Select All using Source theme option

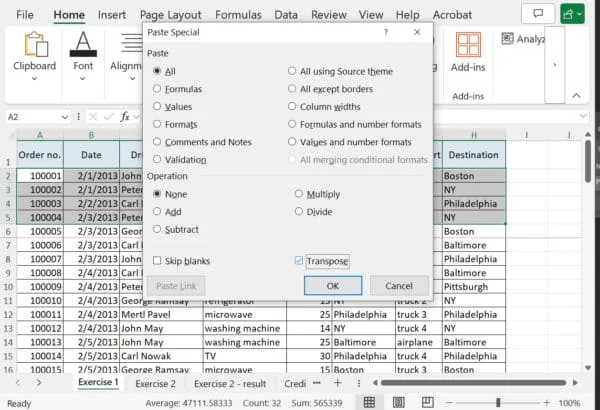[x=292, y=71]
